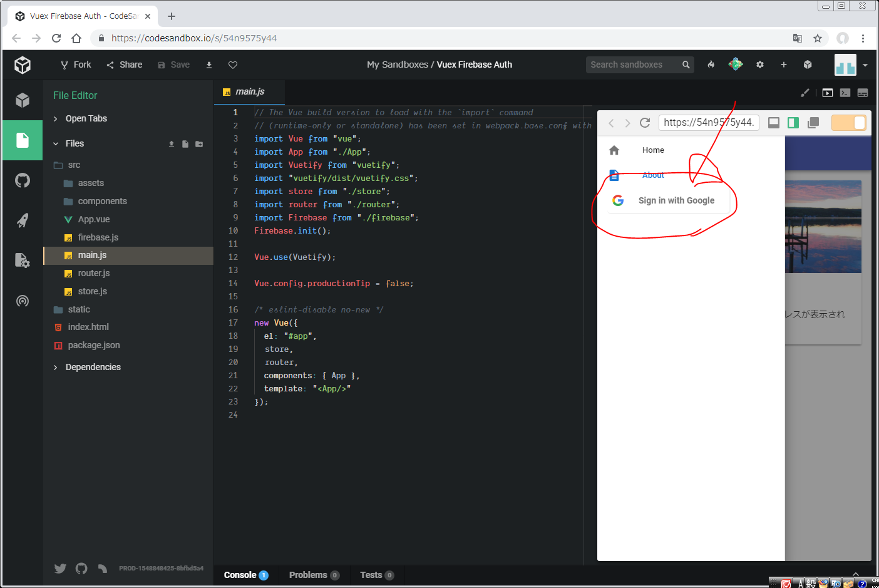Select the main.js editor tab
The height and width of the screenshot is (588, 879).
tap(249, 91)
